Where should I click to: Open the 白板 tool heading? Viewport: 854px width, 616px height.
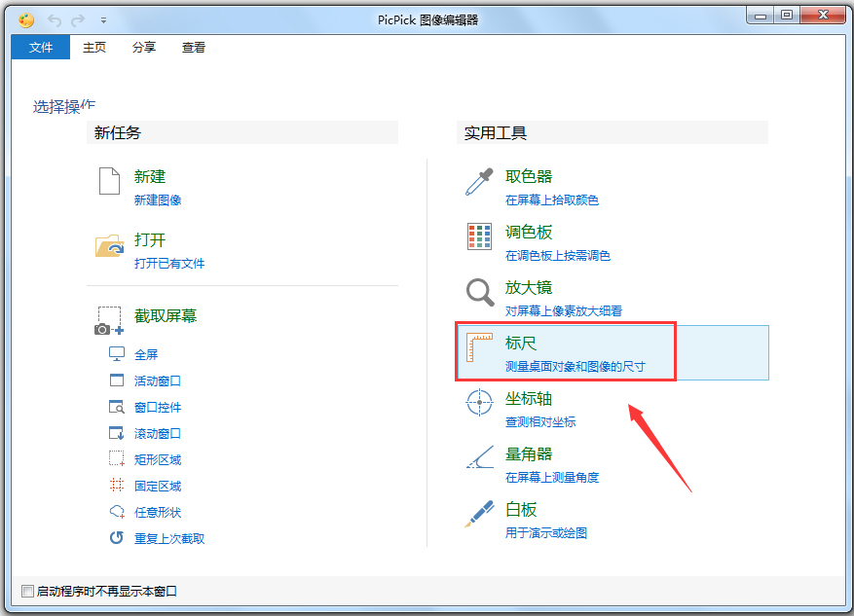521,509
